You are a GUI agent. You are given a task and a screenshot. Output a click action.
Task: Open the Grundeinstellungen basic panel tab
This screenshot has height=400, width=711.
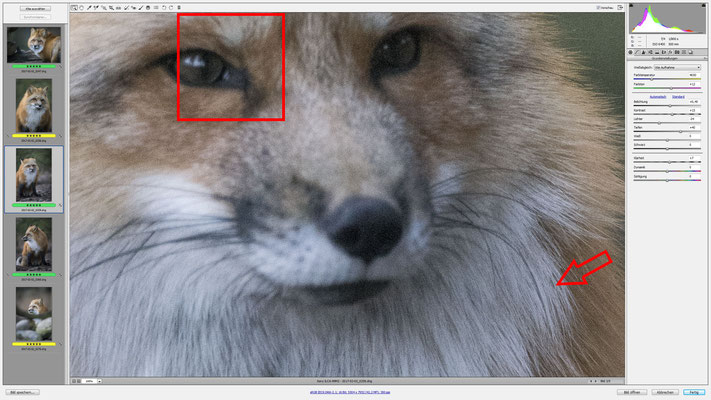click(630, 52)
